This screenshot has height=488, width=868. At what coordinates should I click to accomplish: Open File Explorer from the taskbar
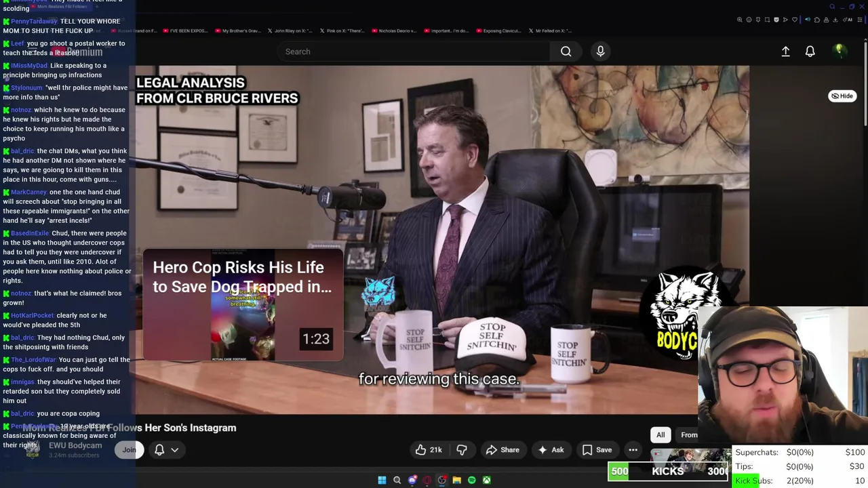(x=456, y=480)
